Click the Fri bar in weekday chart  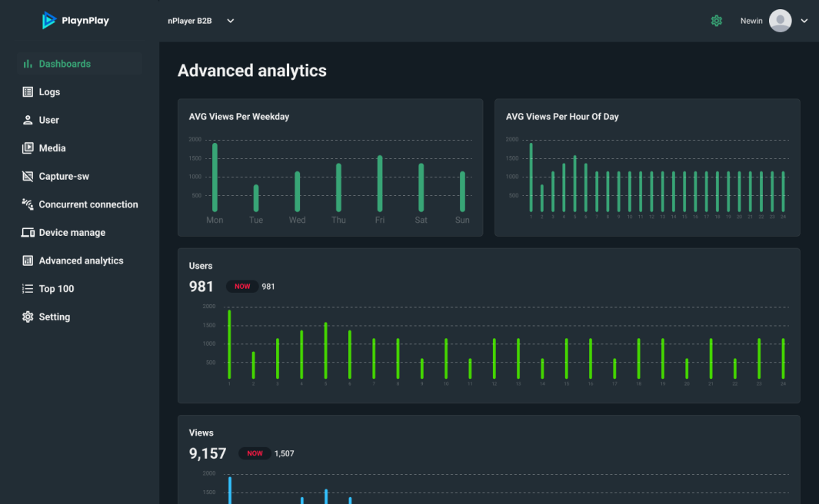[x=380, y=184]
